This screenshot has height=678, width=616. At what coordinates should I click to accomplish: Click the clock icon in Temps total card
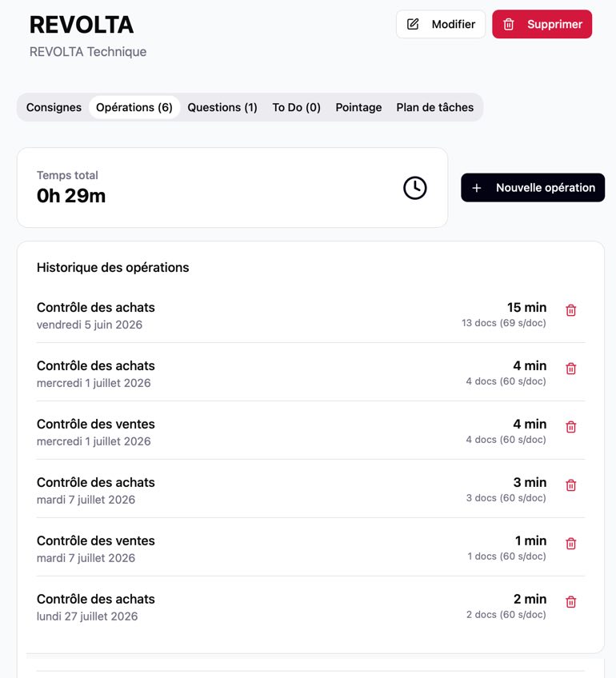coord(415,188)
